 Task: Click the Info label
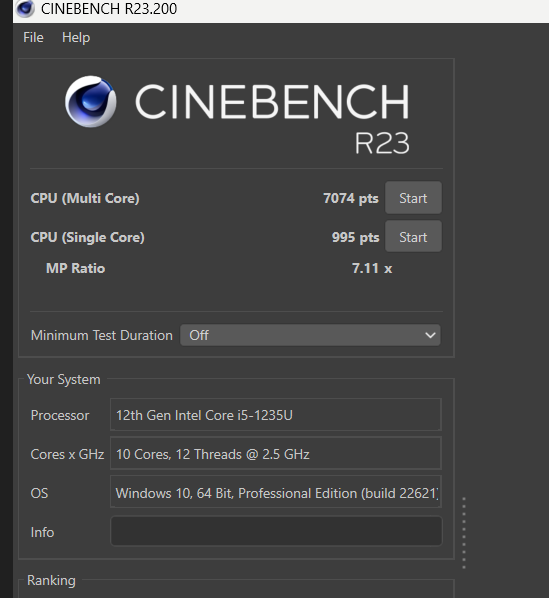pyautogui.click(x=42, y=532)
